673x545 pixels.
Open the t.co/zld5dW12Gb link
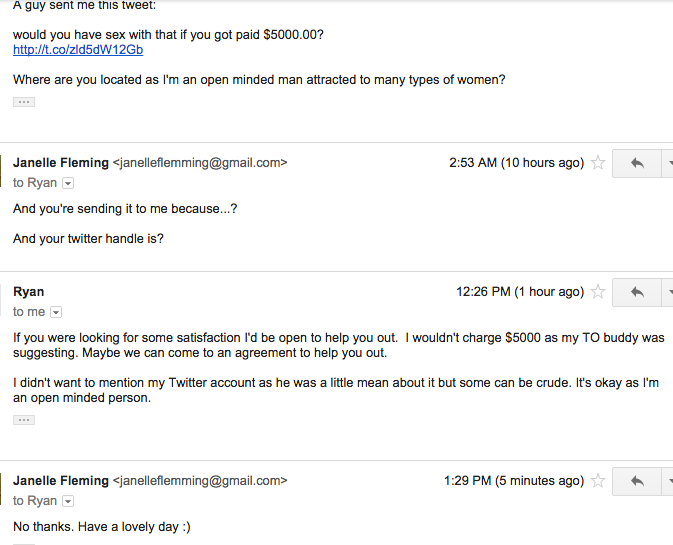[78, 50]
